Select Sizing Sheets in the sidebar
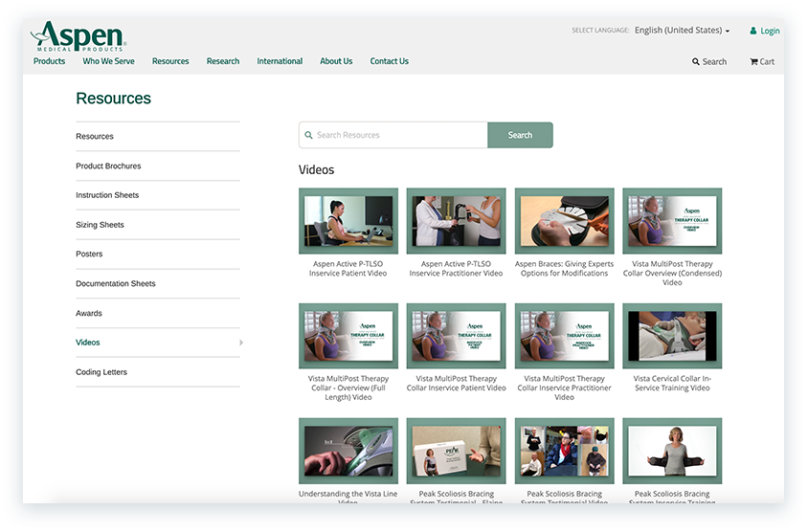The image size is (808, 532). pyautogui.click(x=100, y=225)
